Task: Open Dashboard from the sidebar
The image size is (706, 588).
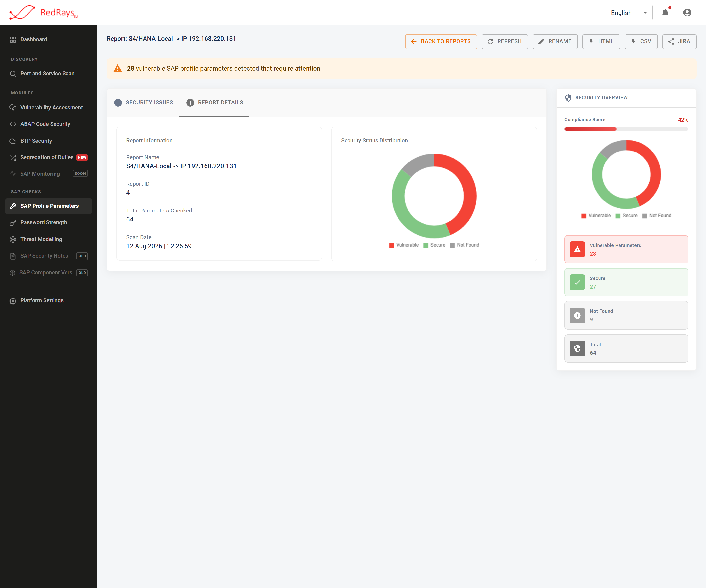Action: point(48,39)
